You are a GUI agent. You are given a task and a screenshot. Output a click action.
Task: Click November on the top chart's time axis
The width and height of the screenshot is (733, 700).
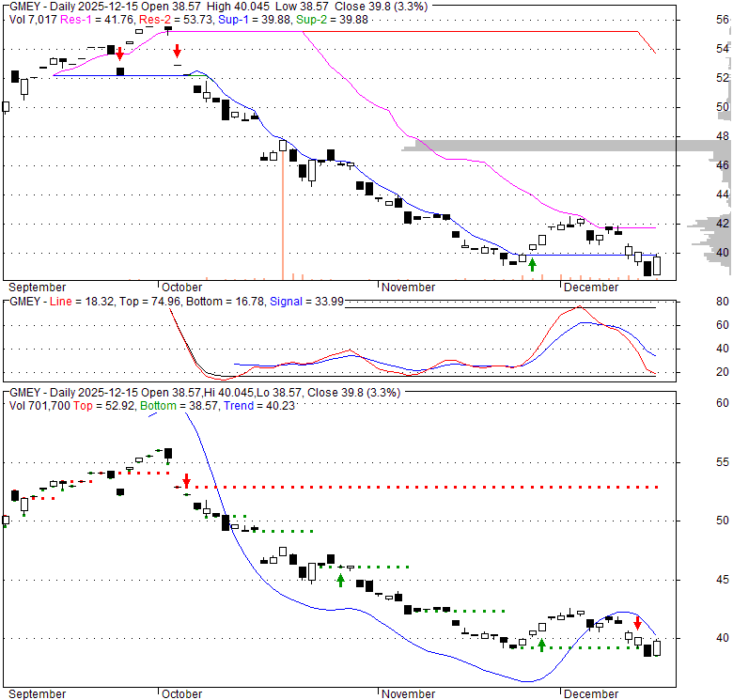409,287
